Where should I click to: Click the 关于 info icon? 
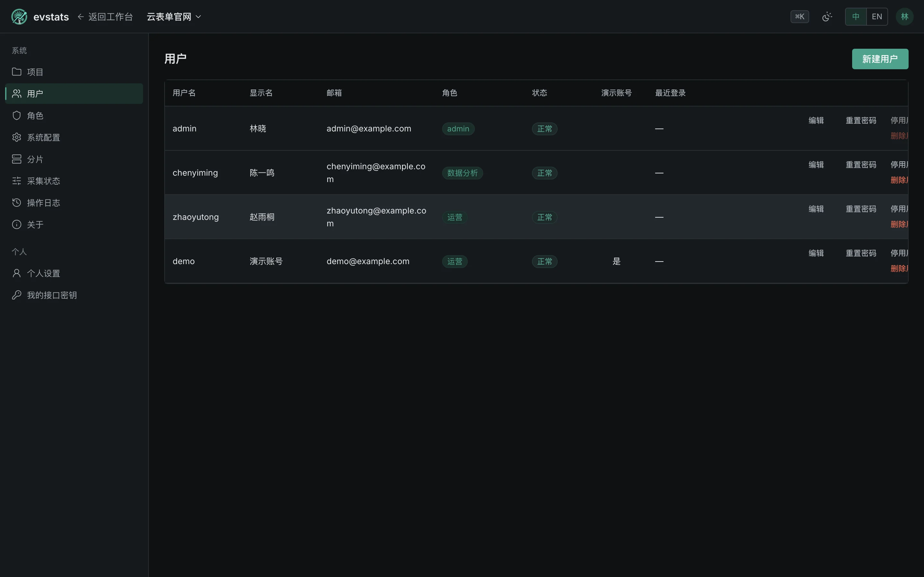(x=16, y=224)
